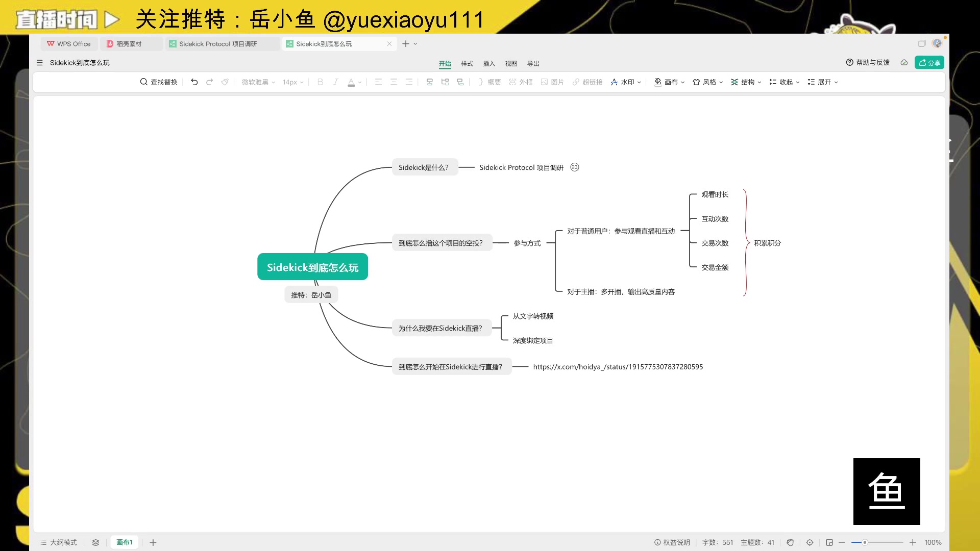Switch to the 插入 ribbon tab

(489, 64)
